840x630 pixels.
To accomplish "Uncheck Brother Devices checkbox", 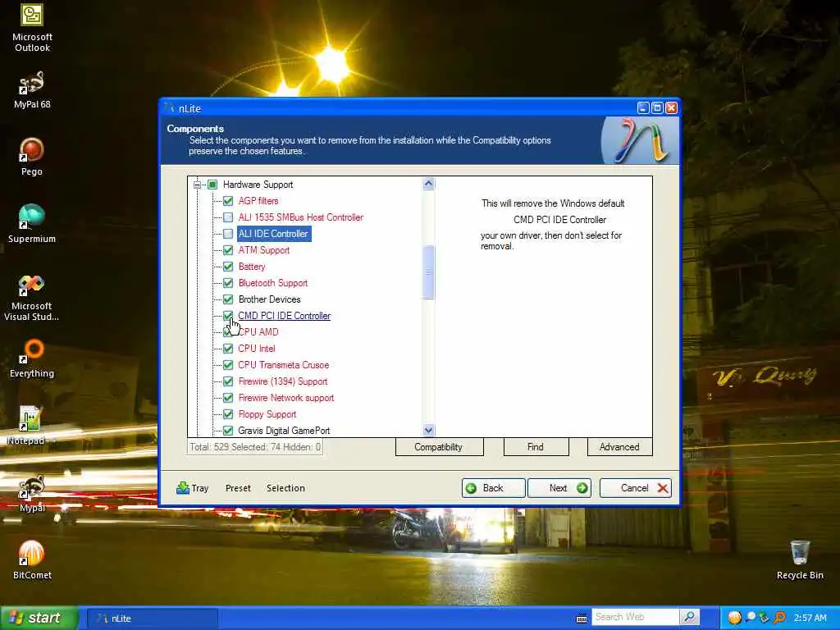I will point(228,299).
